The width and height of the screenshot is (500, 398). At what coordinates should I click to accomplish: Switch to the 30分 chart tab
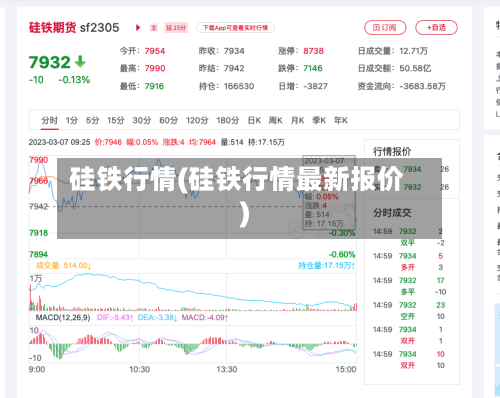[142, 120]
